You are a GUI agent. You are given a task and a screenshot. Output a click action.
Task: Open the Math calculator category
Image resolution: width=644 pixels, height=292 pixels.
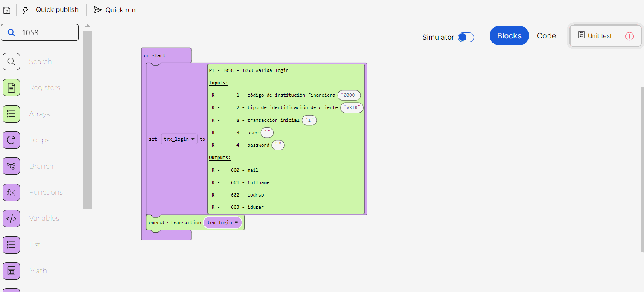pyautogui.click(x=12, y=271)
